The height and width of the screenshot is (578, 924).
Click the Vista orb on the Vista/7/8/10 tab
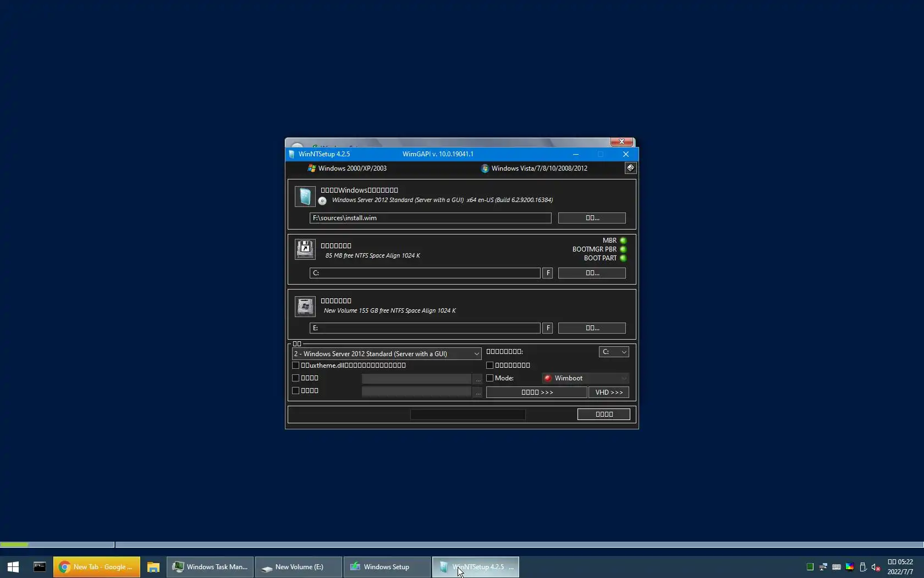[485, 168]
